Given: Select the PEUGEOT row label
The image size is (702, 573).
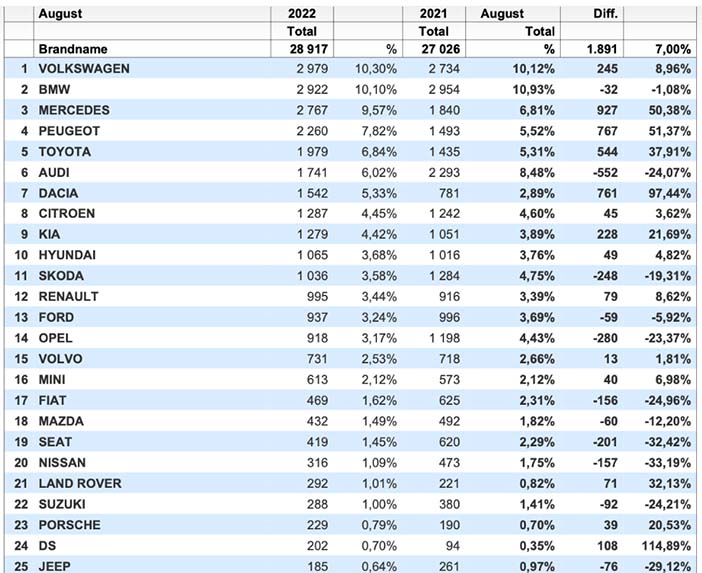Looking at the screenshot, I should click(69, 131).
